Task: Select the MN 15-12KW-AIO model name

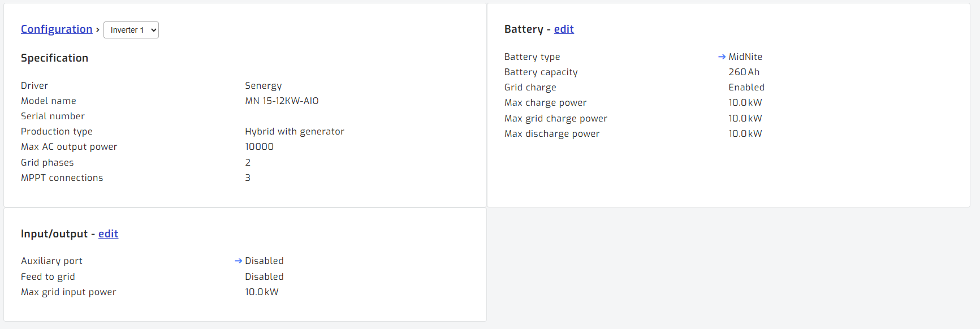Action: coord(282,101)
